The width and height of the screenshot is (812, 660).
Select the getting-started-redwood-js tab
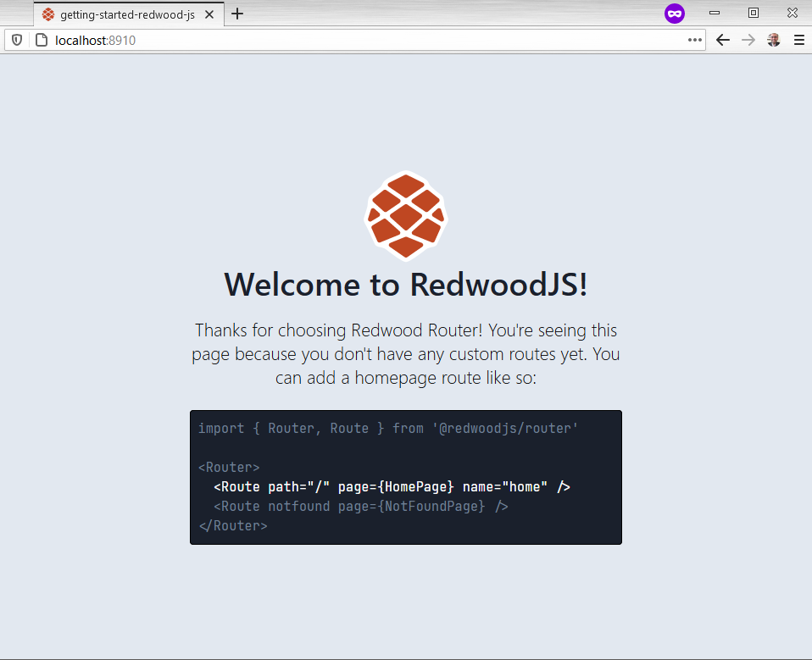coord(119,14)
